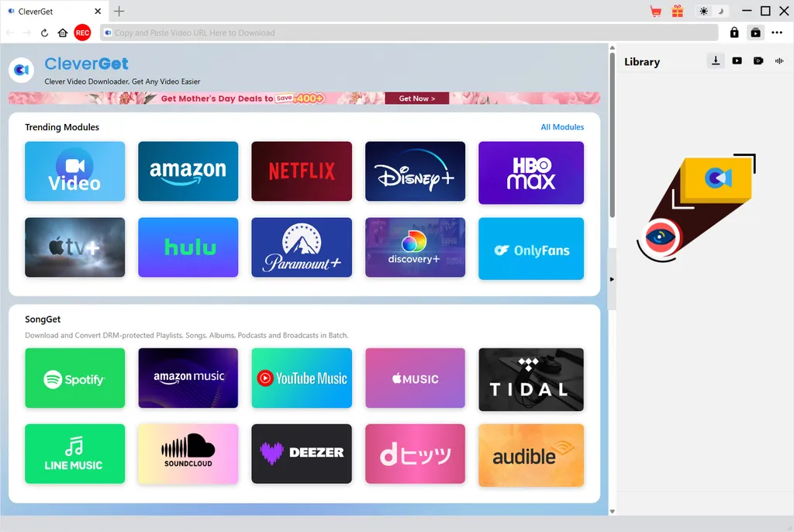Viewport: 794px width, 532px height.
Task: Open the Amazon module
Action: (188, 171)
